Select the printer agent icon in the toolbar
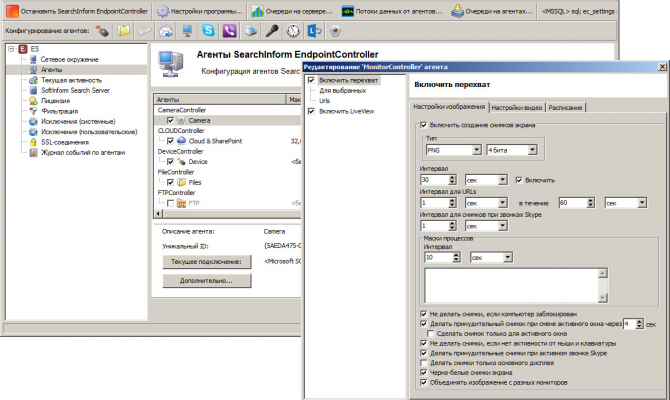670x400 pixels. [x=250, y=31]
